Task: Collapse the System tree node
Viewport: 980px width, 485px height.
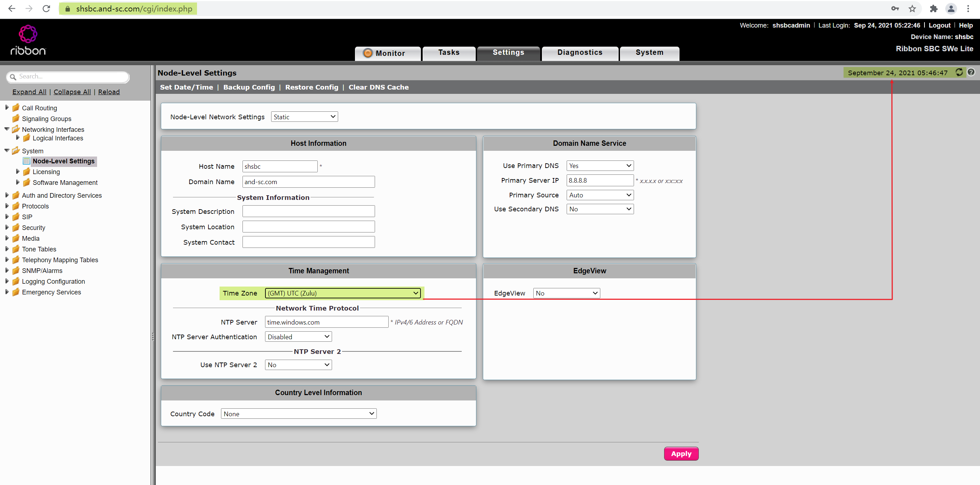Action: click(7, 150)
